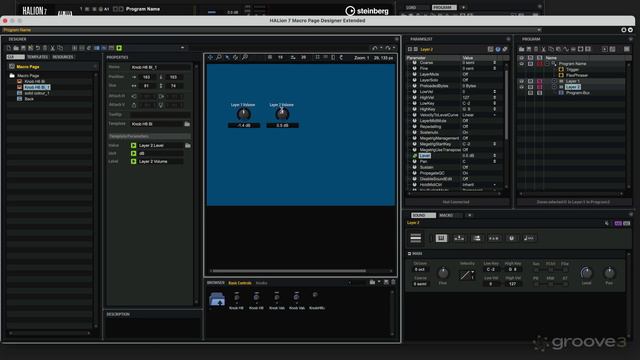Select the KnobH6c template in Browser
640x360 pixels.
point(317,300)
